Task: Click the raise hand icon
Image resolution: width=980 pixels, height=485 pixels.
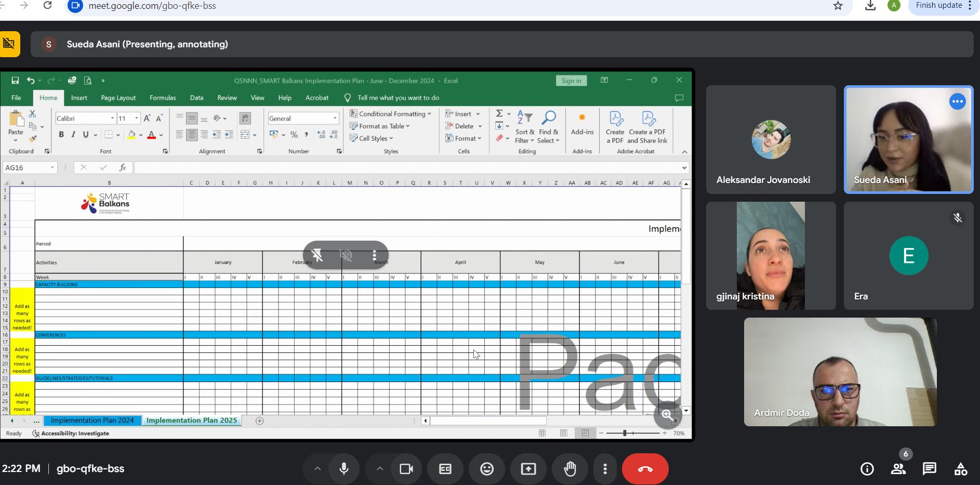Action: tap(570, 469)
